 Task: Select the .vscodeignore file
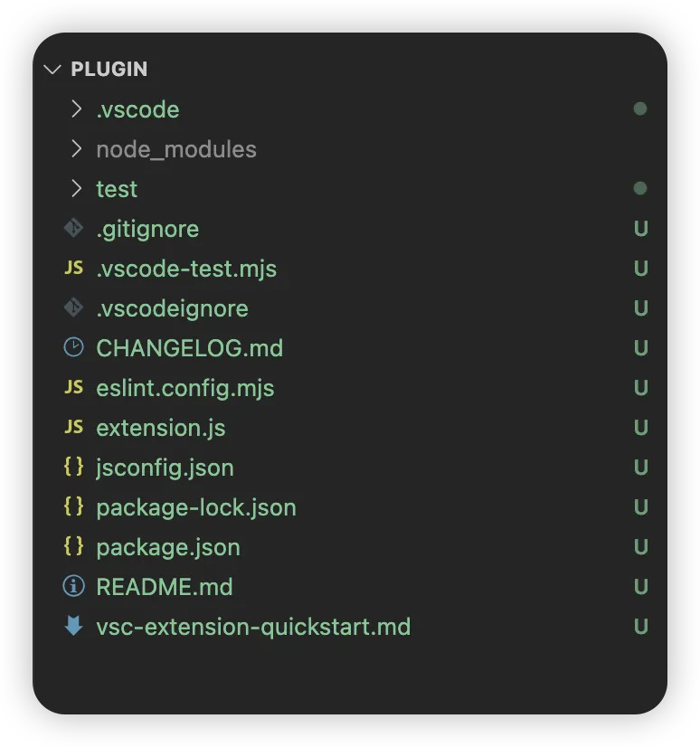tap(172, 308)
